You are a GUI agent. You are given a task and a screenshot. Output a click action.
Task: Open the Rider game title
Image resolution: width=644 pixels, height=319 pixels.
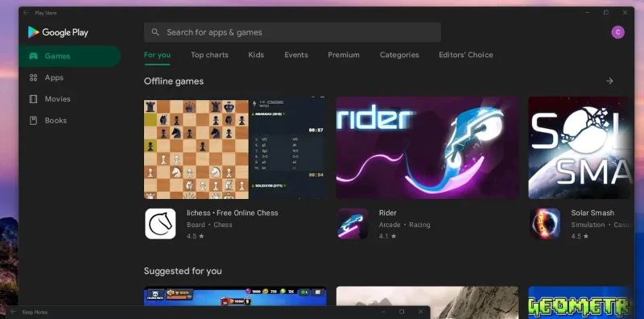[388, 213]
